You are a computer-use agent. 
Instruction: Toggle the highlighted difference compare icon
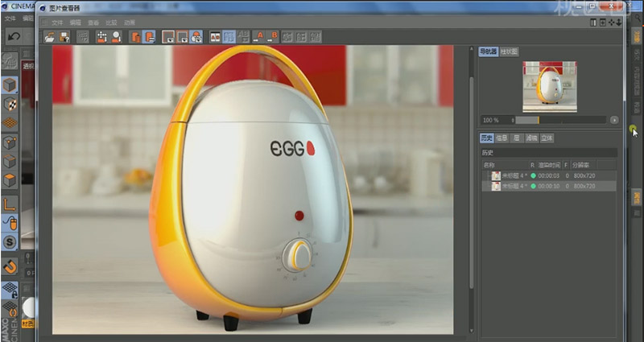[229, 37]
